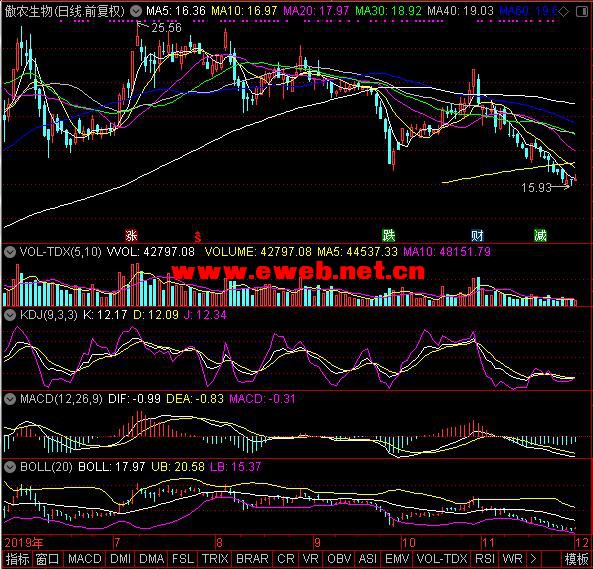593x569 pixels.
Task: Open the BOLL panel dropdown arrow
Action: point(10,467)
